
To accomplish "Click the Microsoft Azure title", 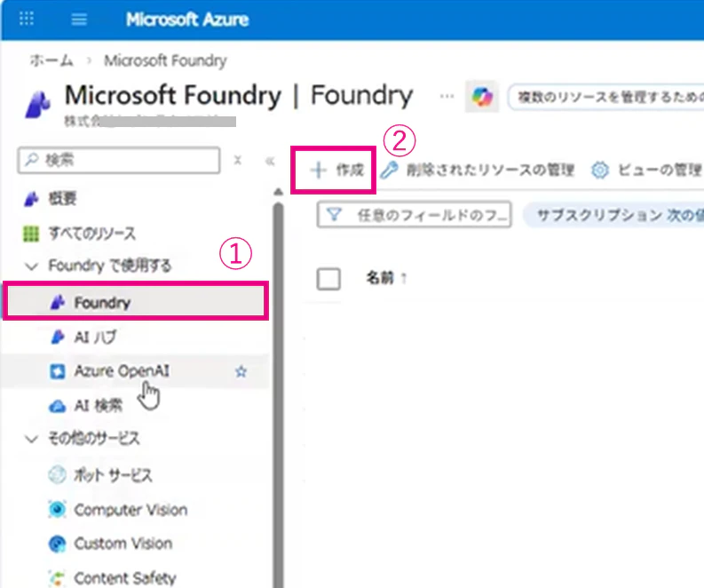I will [187, 20].
